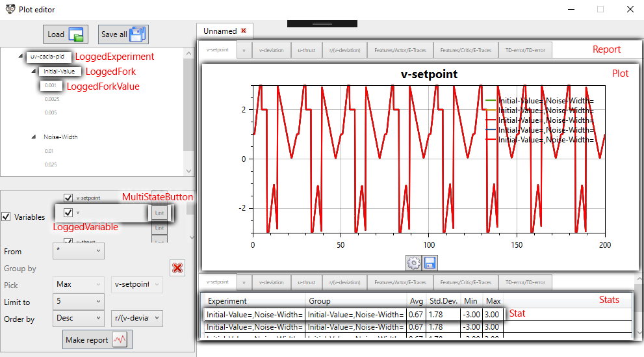
Task: Open the v tab above the plot
Action: coord(244,50)
